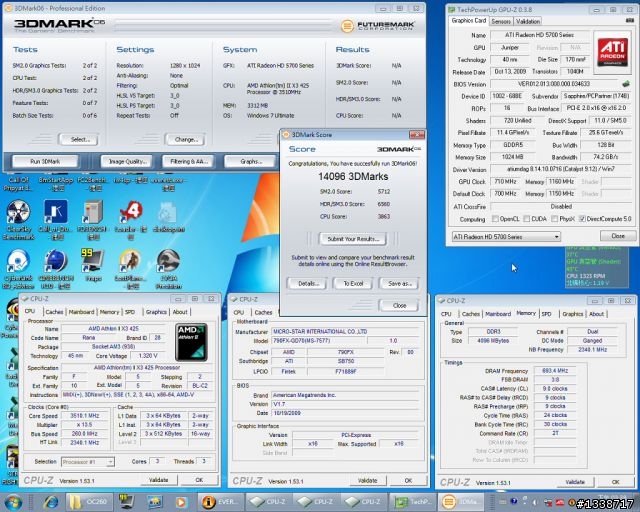Open the OC260 folder taskbar button
This screenshot has width=640, height=512.
pos(89,501)
